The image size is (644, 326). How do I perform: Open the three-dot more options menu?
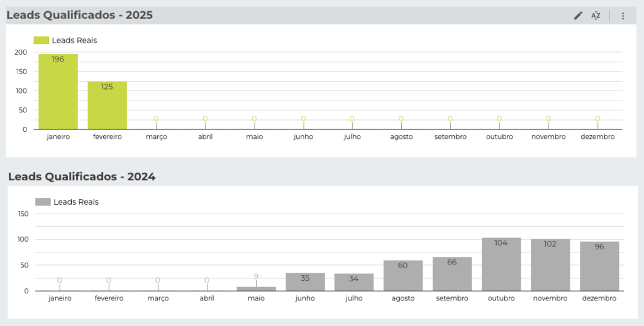[x=623, y=16]
